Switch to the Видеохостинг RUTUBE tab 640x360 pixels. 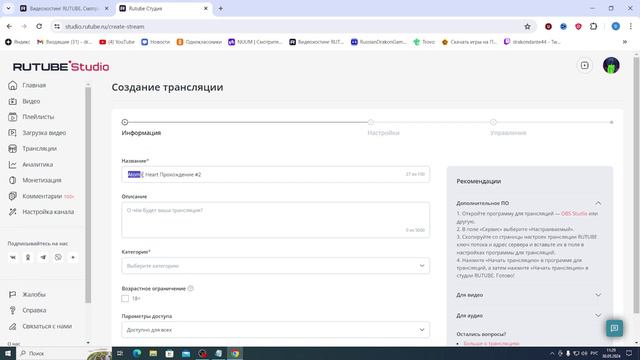tap(64, 8)
